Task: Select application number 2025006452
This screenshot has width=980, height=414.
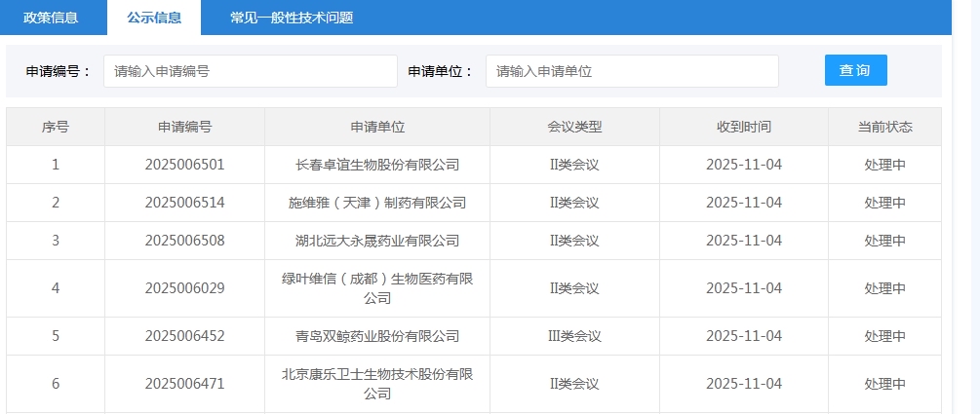Action: click(x=184, y=336)
